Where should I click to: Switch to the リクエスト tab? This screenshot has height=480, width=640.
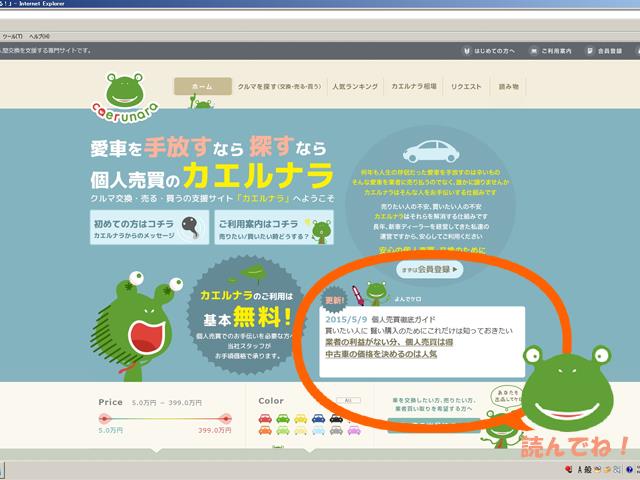(x=468, y=87)
